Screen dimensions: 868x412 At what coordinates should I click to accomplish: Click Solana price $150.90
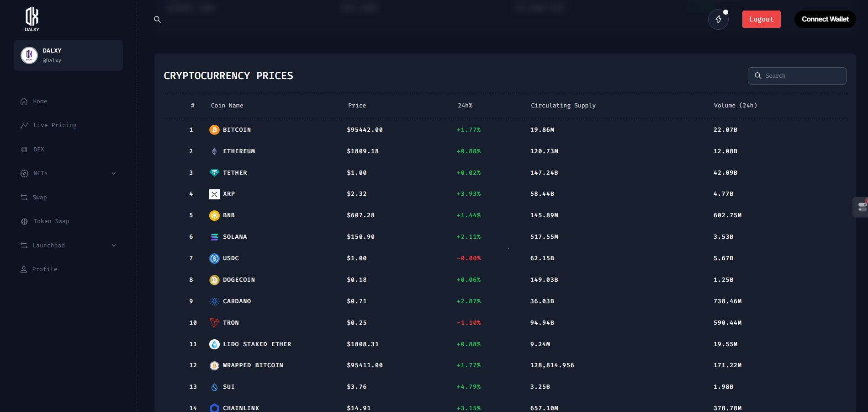pos(360,237)
